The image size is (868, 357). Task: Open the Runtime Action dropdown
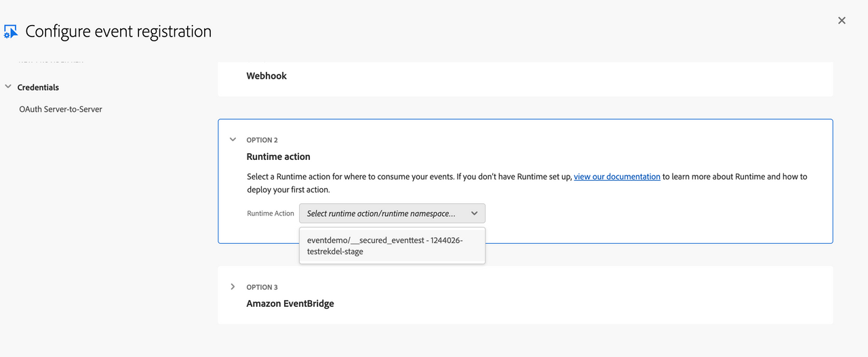coord(392,213)
